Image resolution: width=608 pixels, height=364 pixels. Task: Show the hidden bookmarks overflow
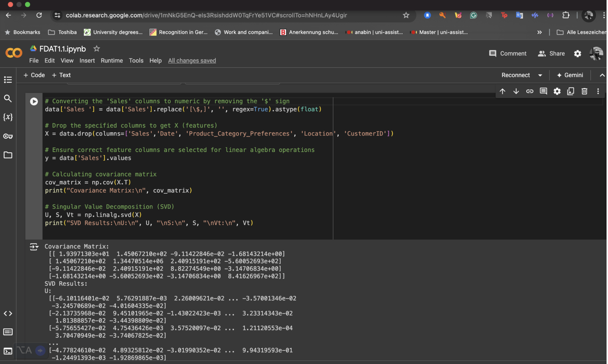point(539,32)
